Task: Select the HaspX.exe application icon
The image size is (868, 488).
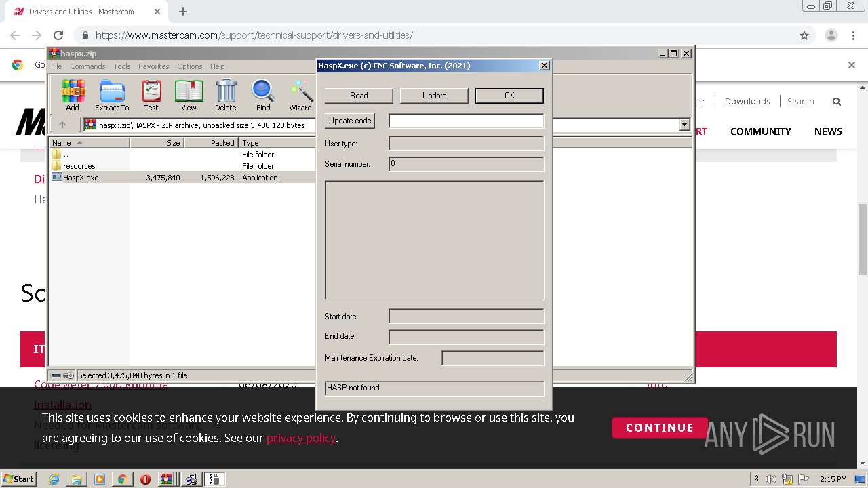Action: [57, 178]
